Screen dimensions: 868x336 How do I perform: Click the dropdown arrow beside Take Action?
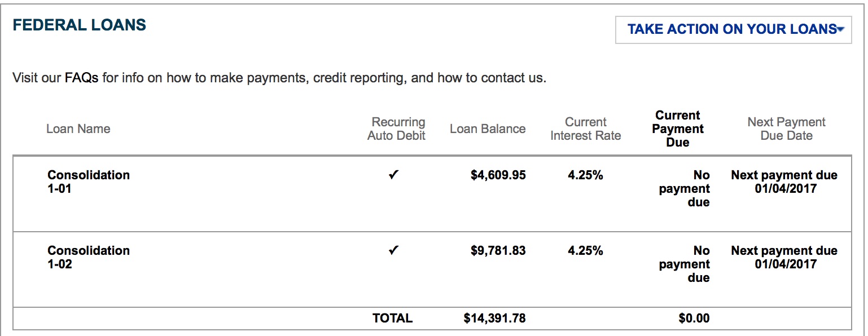click(x=841, y=29)
